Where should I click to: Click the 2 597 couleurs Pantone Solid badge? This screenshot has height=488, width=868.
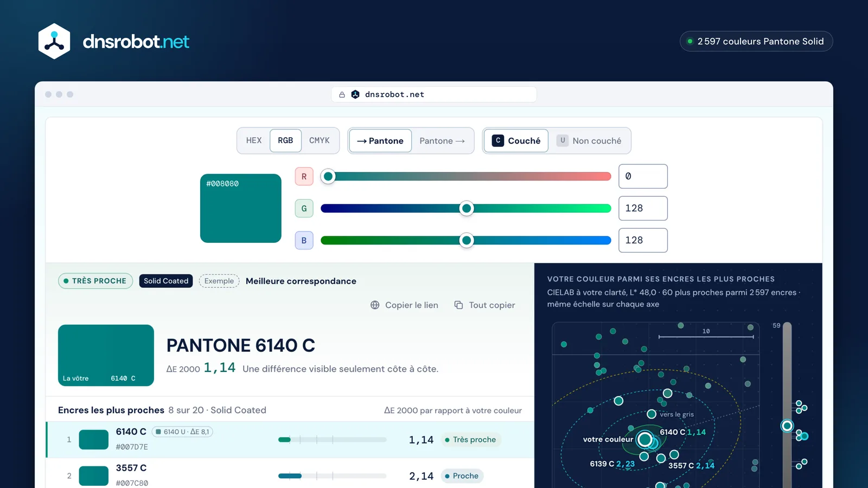tap(756, 41)
